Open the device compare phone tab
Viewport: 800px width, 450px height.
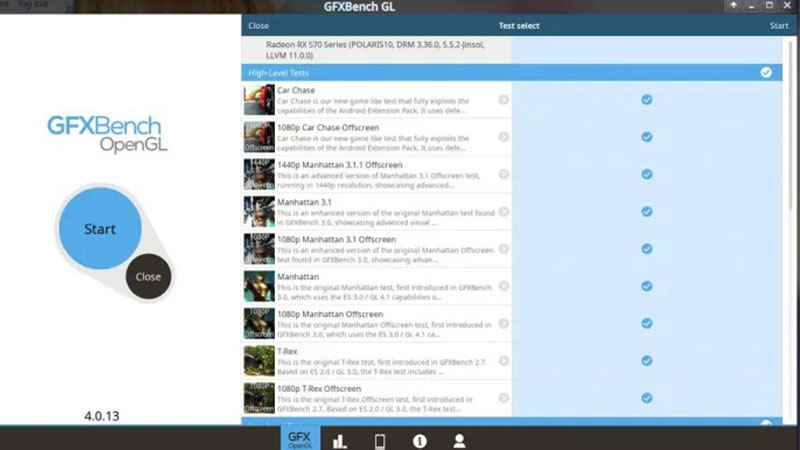pos(380,441)
